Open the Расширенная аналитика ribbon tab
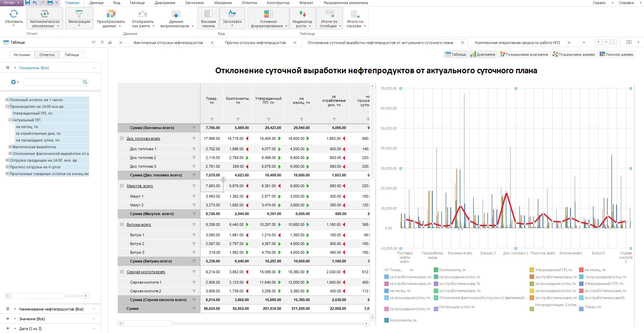The width and height of the screenshot is (644, 333). tap(346, 3)
